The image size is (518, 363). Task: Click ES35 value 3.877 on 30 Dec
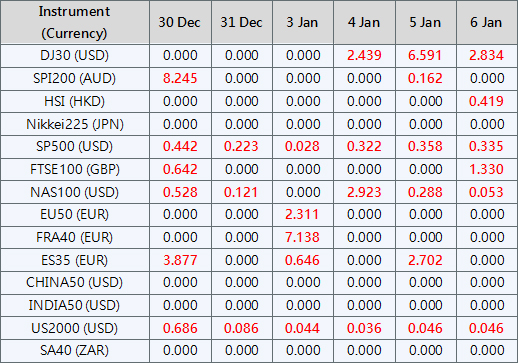[180, 260]
